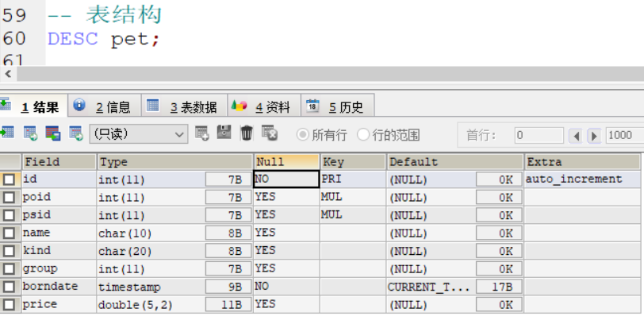This screenshot has height=320, width=644.
Task: Check the checkbox for the price row
Action: 9,305
